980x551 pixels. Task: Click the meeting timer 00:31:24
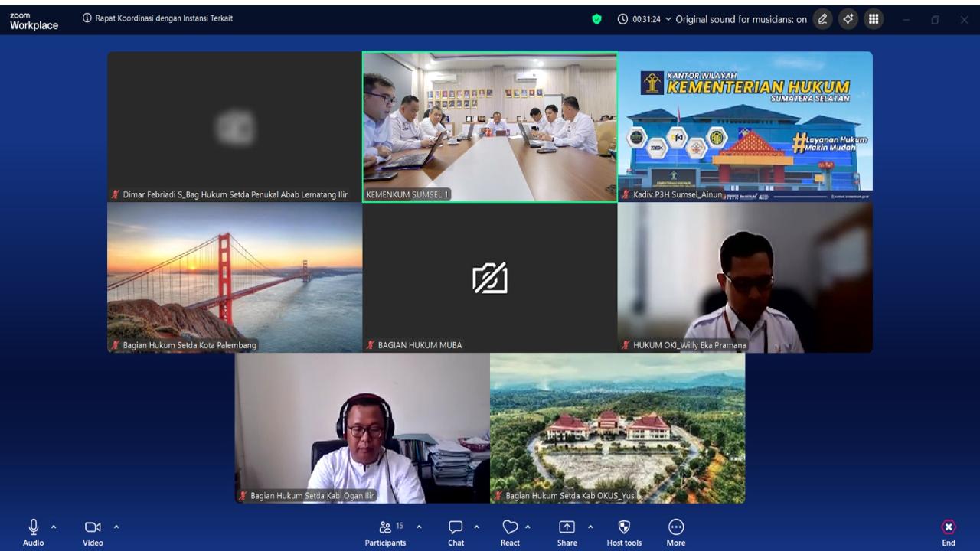(646, 19)
